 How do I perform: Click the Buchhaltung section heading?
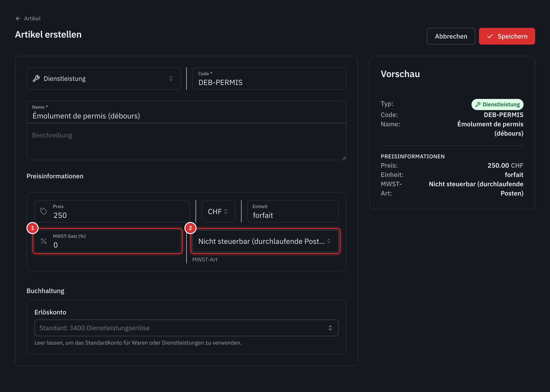click(x=45, y=291)
